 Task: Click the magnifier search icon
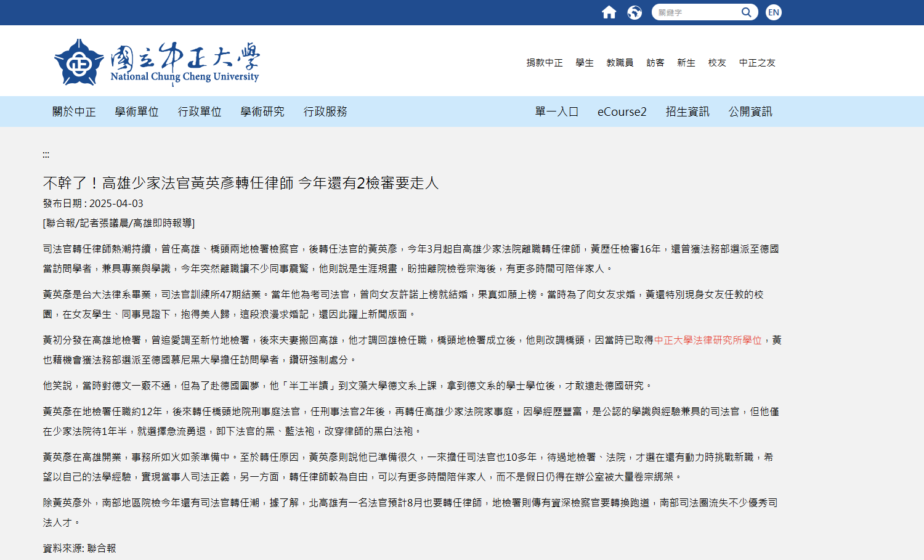[746, 12]
